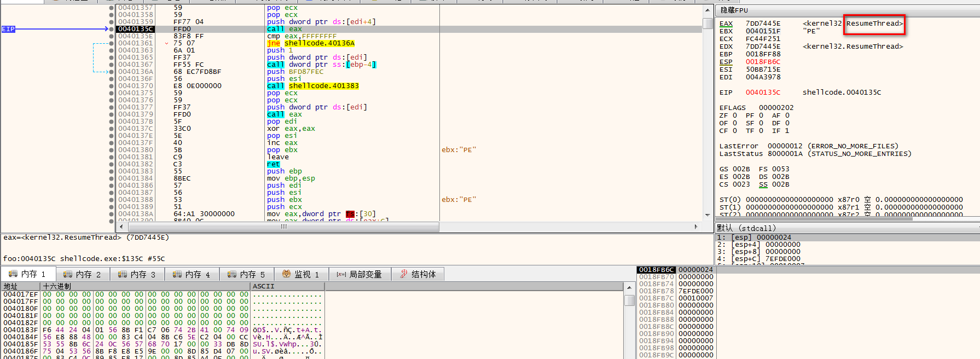
Task: Click the breakpoint bullet for address 00401382
Action: coord(112,164)
